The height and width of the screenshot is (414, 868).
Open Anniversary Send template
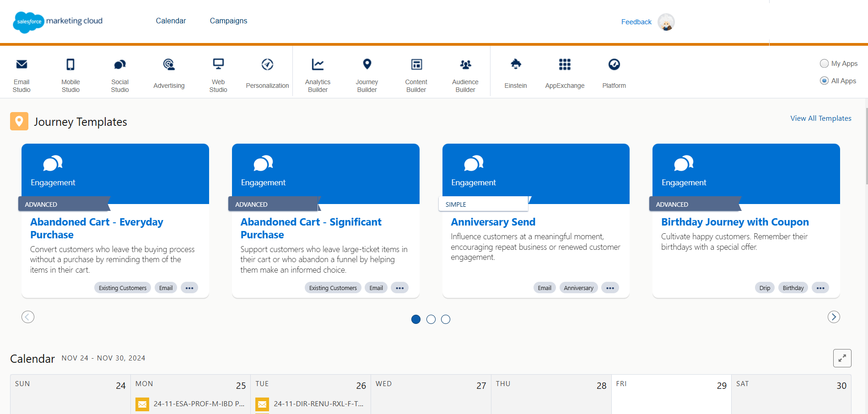click(x=493, y=222)
